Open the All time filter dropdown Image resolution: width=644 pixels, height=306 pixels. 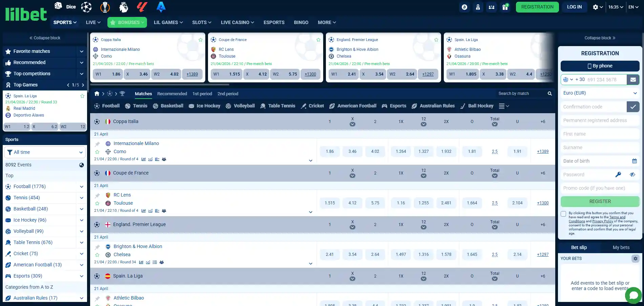tap(45, 152)
